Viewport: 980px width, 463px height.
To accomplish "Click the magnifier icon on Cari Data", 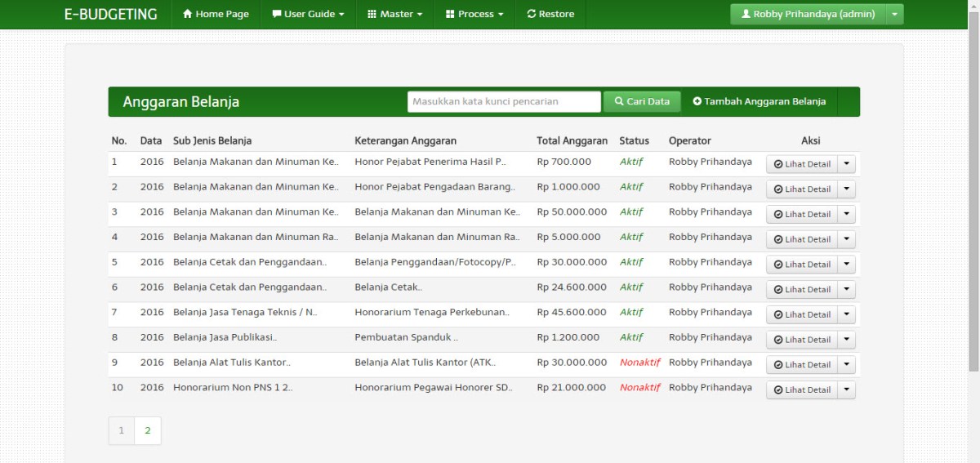I will [618, 101].
